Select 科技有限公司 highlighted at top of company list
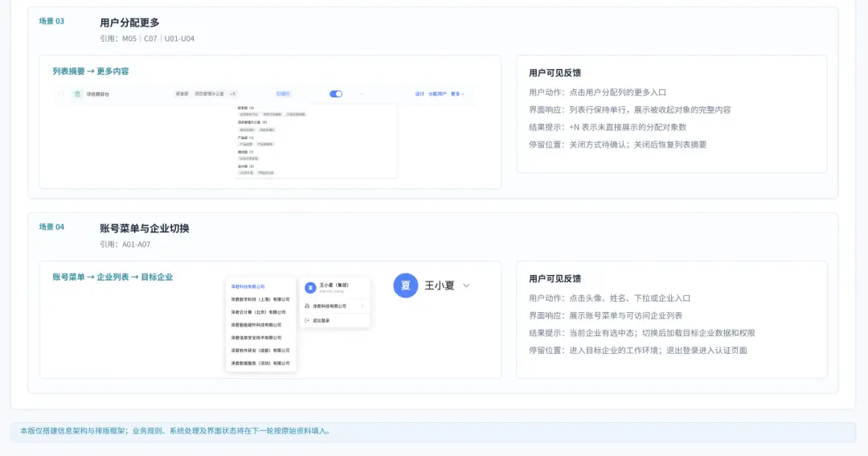The width and height of the screenshot is (868, 456). (248, 286)
